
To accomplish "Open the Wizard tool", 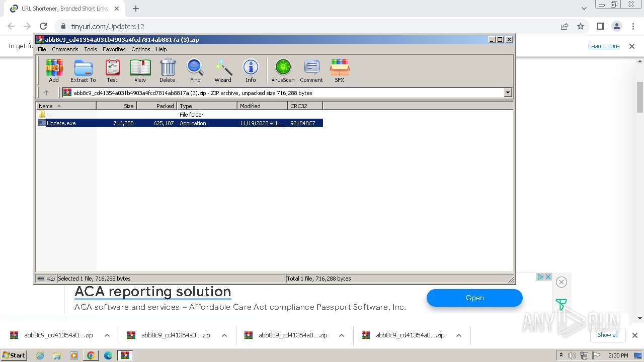I will (x=223, y=70).
